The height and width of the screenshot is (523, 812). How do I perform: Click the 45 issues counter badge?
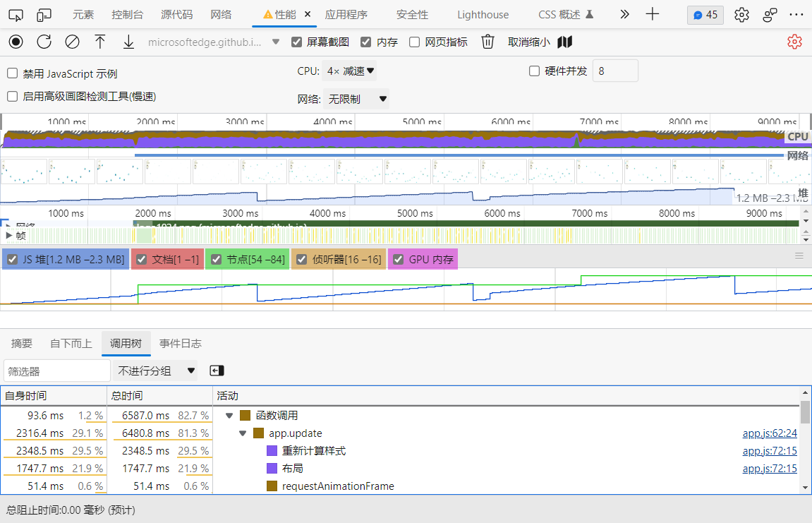pyautogui.click(x=705, y=15)
